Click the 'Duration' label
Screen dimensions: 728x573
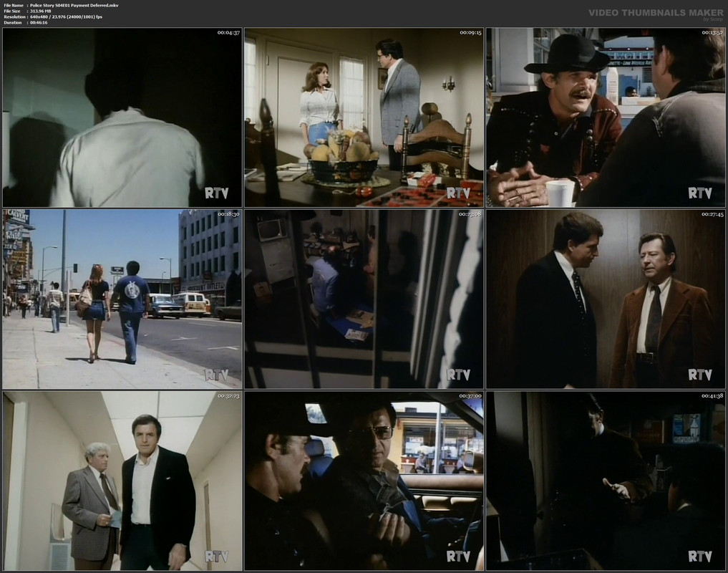pos(13,22)
